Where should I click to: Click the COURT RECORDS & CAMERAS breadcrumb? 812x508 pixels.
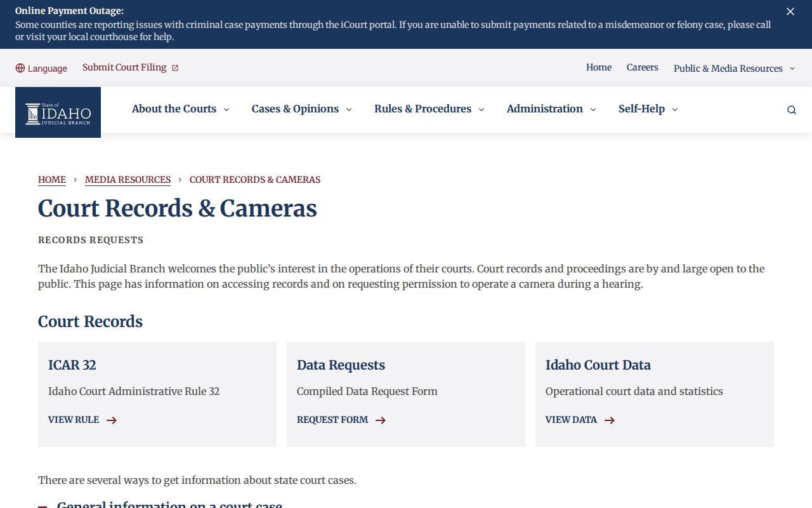[255, 180]
